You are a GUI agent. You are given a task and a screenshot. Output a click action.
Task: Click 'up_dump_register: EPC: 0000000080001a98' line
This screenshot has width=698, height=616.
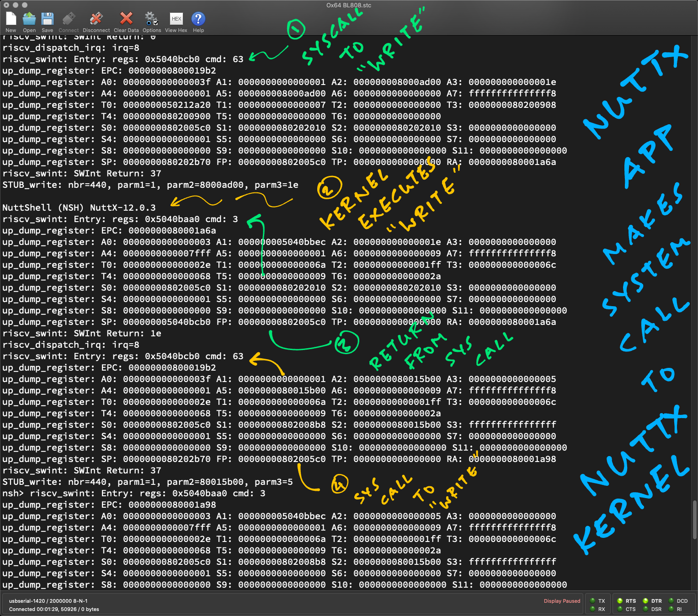(109, 504)
